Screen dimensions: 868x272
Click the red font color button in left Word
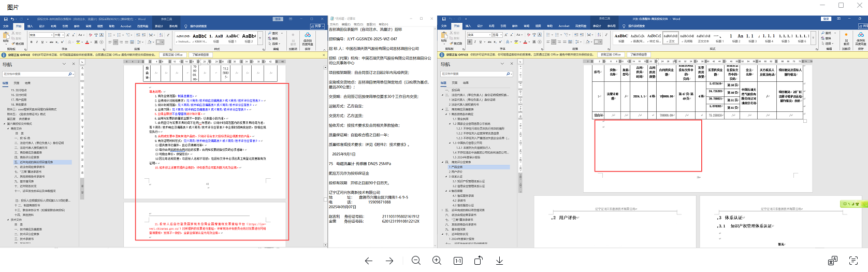(x=88, y=42)
